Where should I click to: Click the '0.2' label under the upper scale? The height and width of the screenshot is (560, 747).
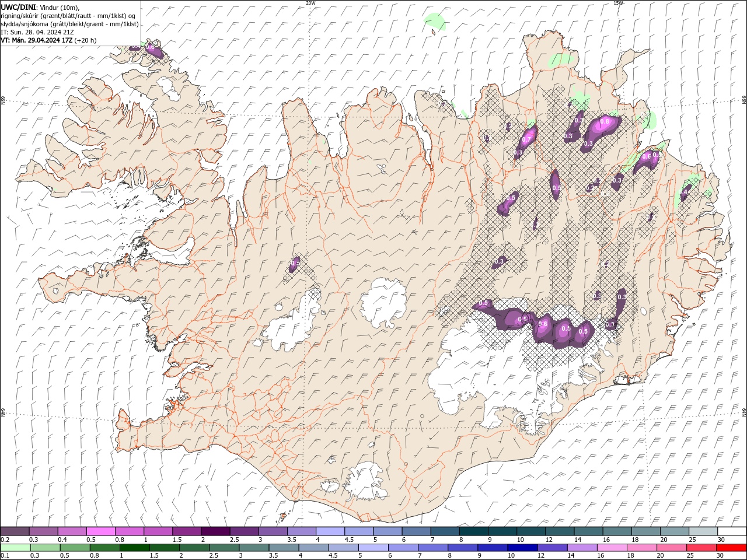(5, 540)
